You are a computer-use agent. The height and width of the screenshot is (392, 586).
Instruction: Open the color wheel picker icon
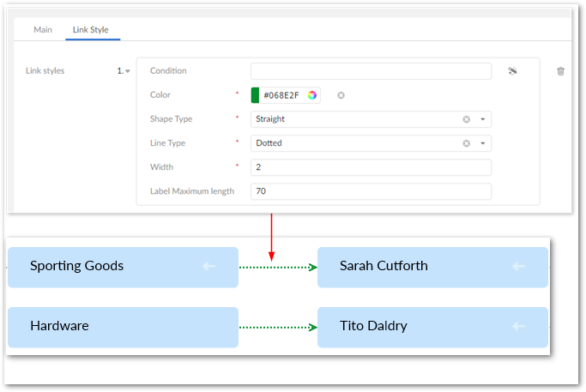tap(312, 95)
